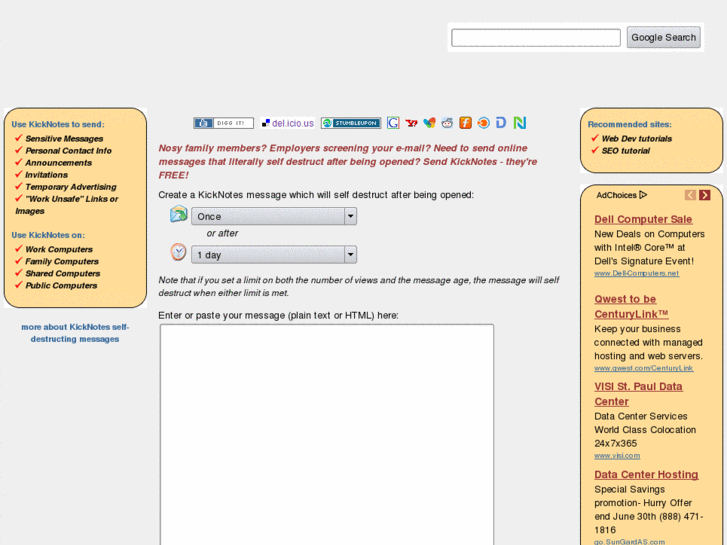Click the orange Furl icon
The image size is (727, 545).
465,123
